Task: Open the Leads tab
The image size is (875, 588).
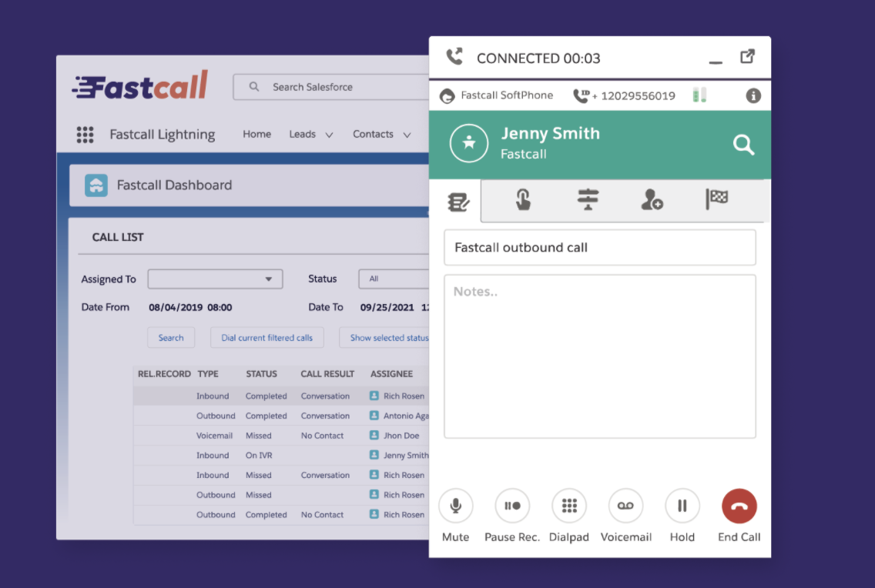Action: (303, 134)
